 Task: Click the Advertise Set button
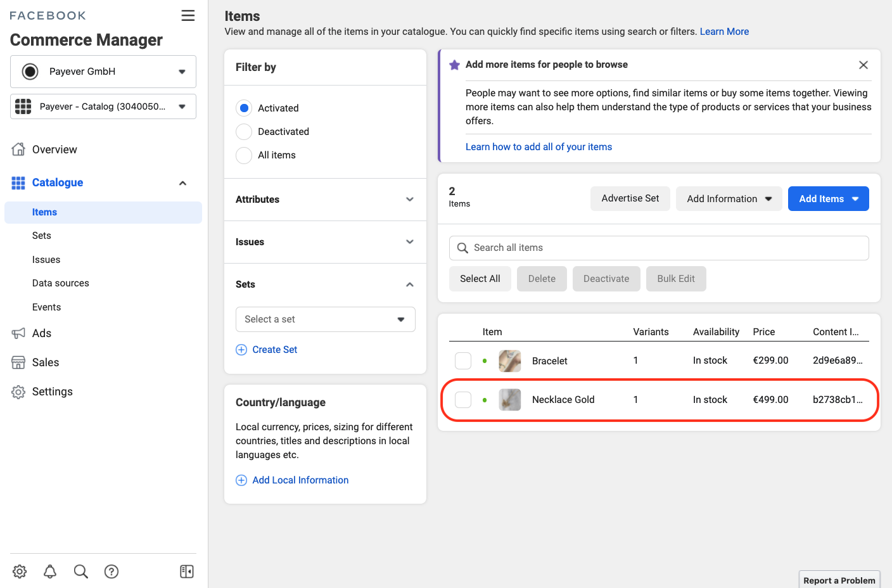[630, 198]
